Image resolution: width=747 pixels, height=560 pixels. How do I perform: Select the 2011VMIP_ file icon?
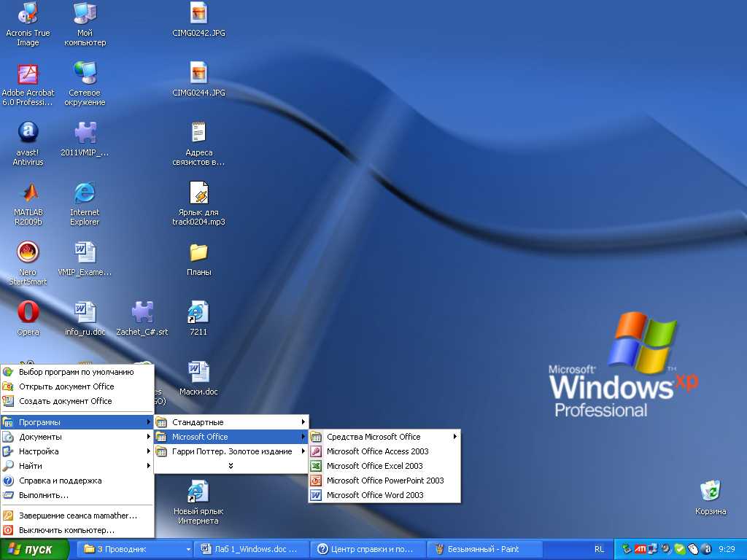click(x=85, y=139)
